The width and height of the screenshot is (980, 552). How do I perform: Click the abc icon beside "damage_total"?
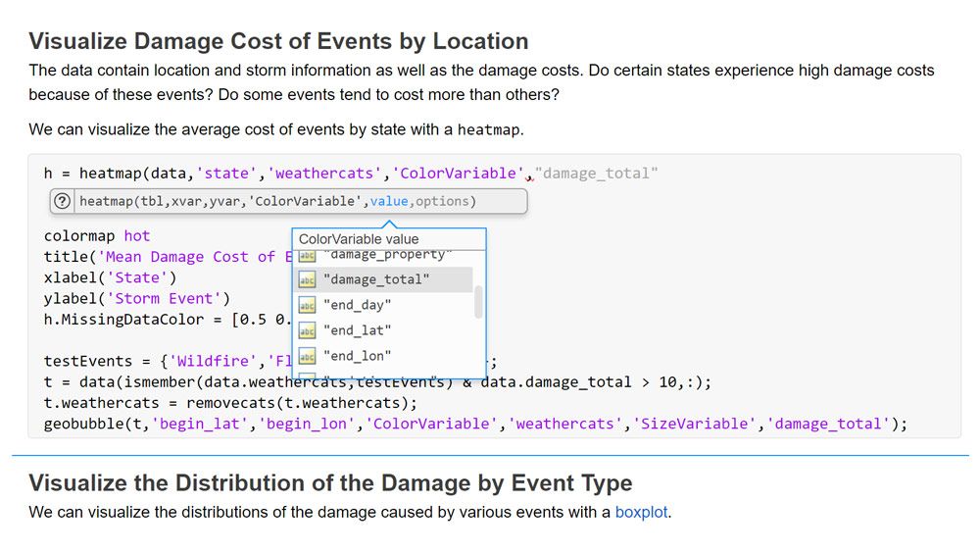(307, 279)
